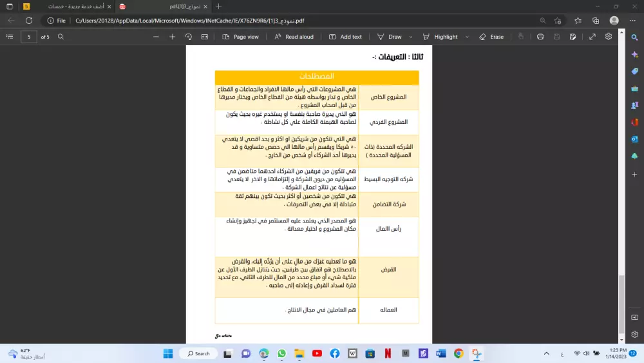Open File Explorer from the taskbar
This screenshot has width=644, height=363.
coord(299,353)
